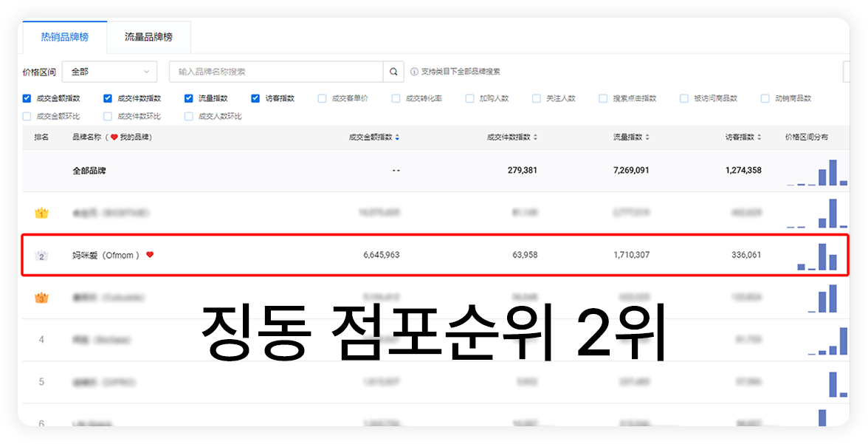The width and height of the screenshot is (868, 444).
Task: Tick the 加购人数 checkbox
Action: pyautogui.click(x=469, y=98)
